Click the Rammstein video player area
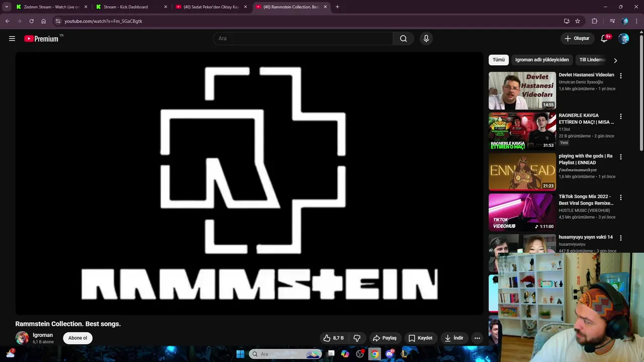The width and height of the screenshot is (644, 362). tap(249, 184)
